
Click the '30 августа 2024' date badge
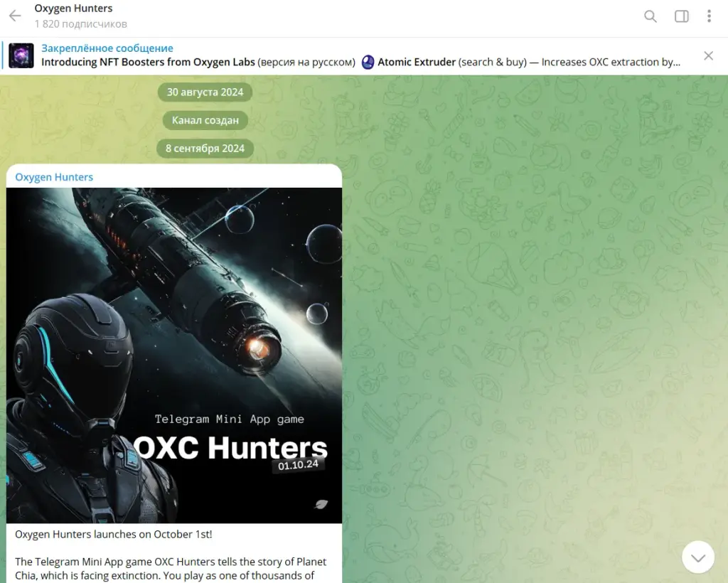[205, 92]
